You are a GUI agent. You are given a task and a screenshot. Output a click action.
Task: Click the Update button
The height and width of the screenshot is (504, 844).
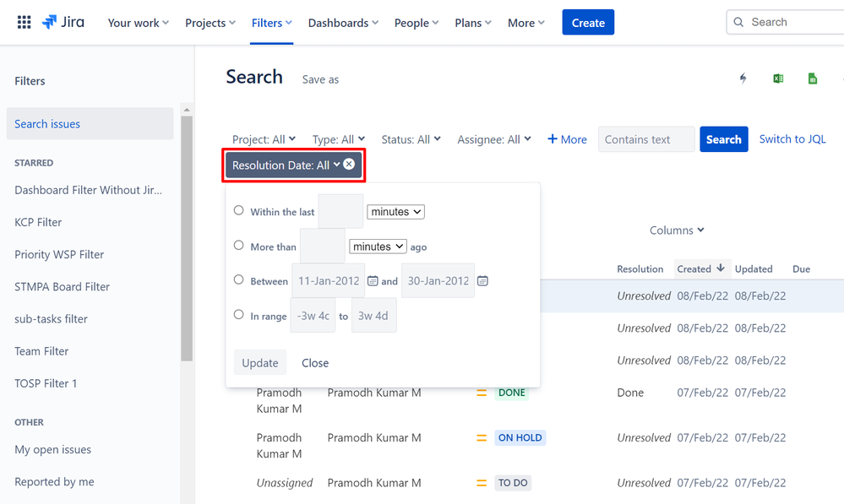[260, 362]
